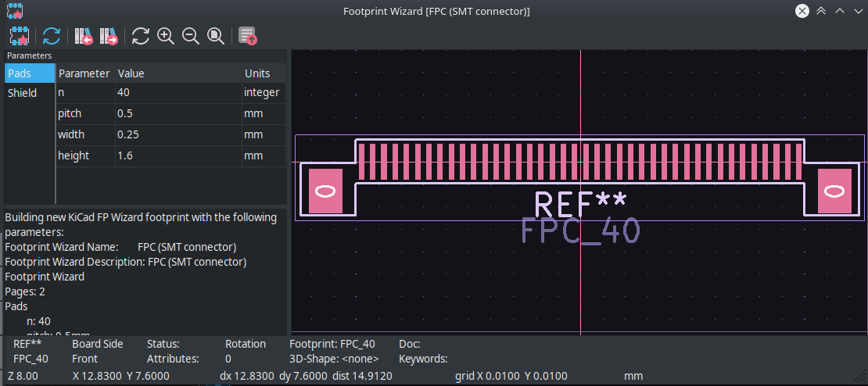This screenshot has height=386, width=868.
Task: Click the Parameter column header
Action: coord(84,73)
